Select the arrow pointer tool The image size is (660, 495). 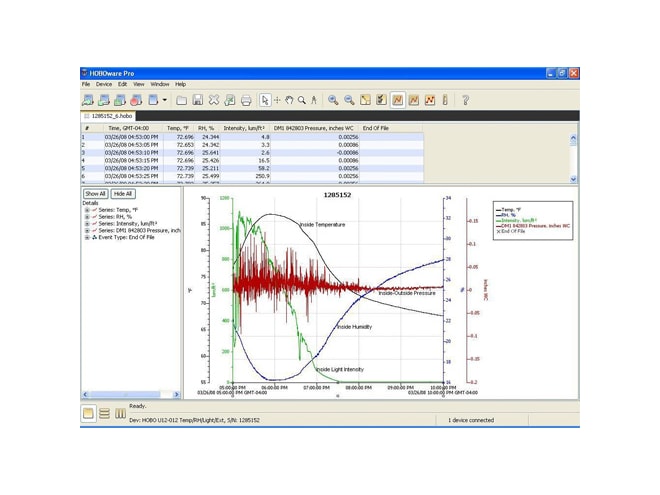tap(264, 100)
